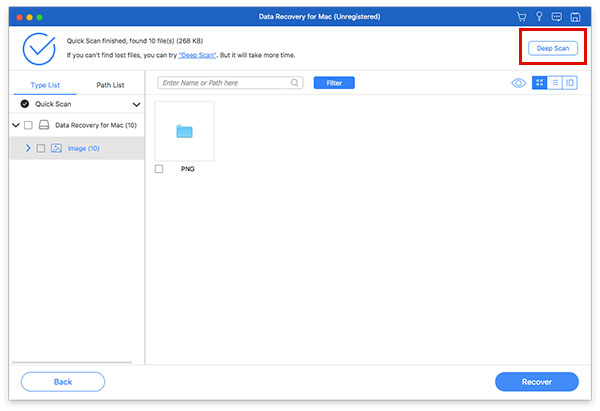Select the Data Recovery for Mac (10) row
Image resolution: width=600 pixels, height=411 pixels.
(x=77, y=125)
